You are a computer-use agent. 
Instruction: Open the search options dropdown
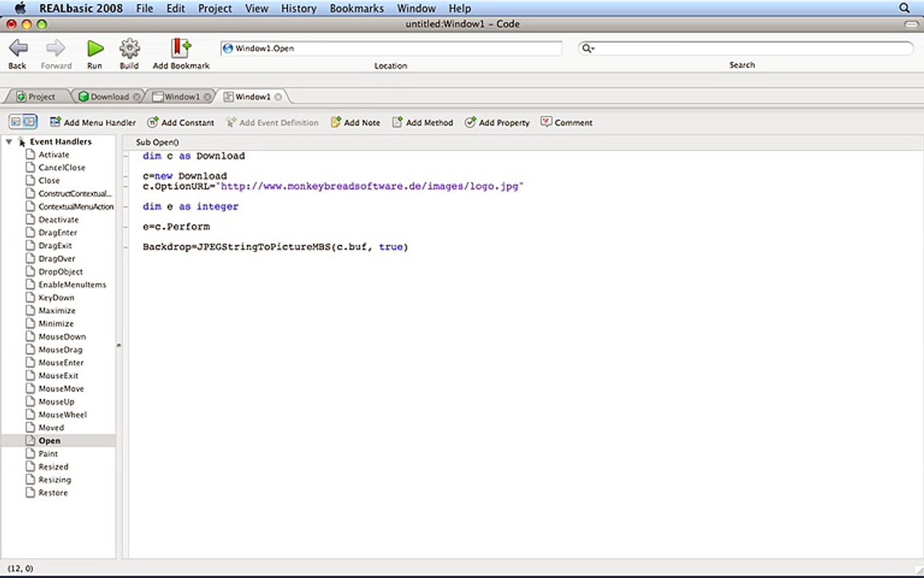point(587,48)
